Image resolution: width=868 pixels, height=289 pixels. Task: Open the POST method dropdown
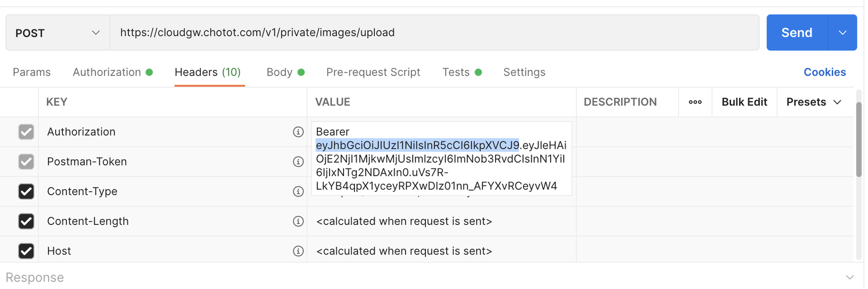pos(57,33)
